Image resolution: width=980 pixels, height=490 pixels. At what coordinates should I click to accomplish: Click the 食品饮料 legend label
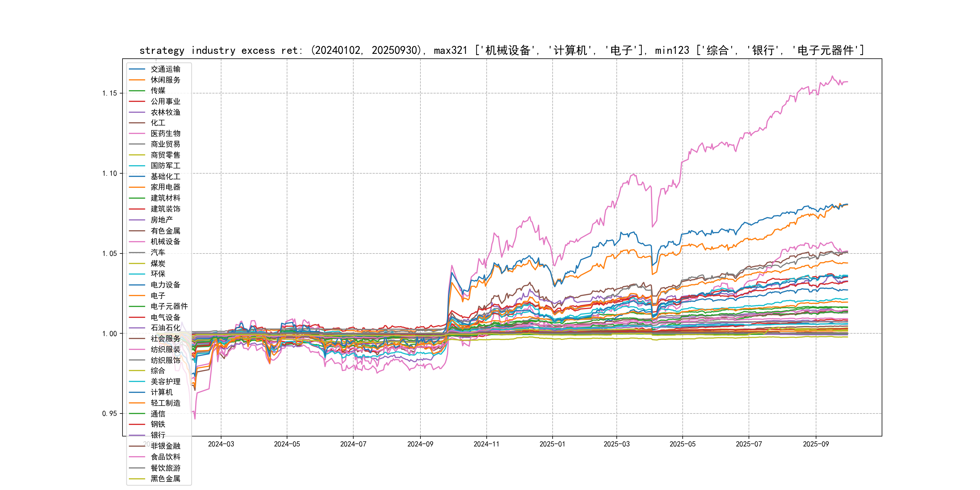click(165, 457)
